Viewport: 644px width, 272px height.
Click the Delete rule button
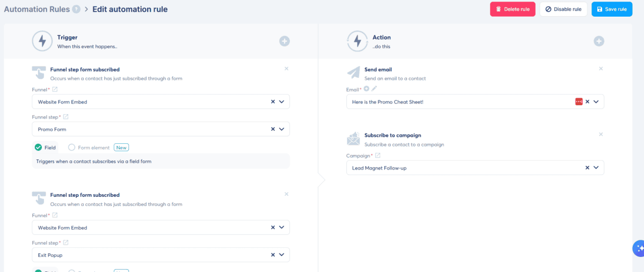point(513,9)
